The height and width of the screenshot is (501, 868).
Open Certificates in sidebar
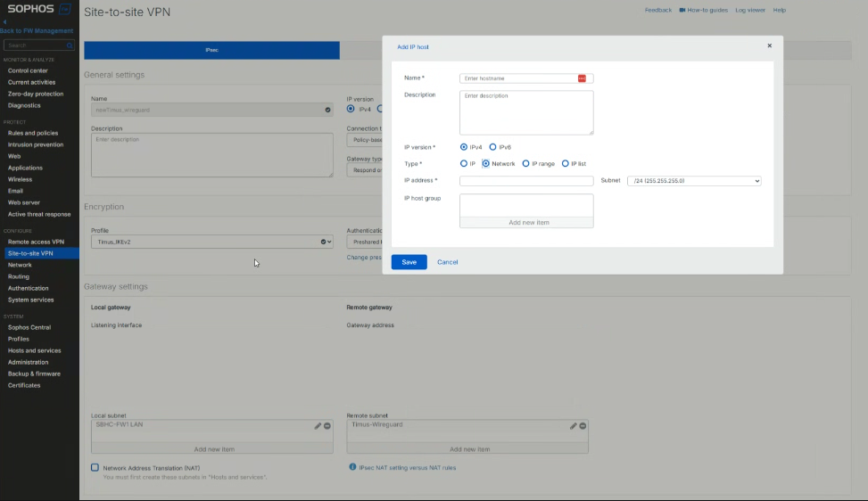coord(24,385)
